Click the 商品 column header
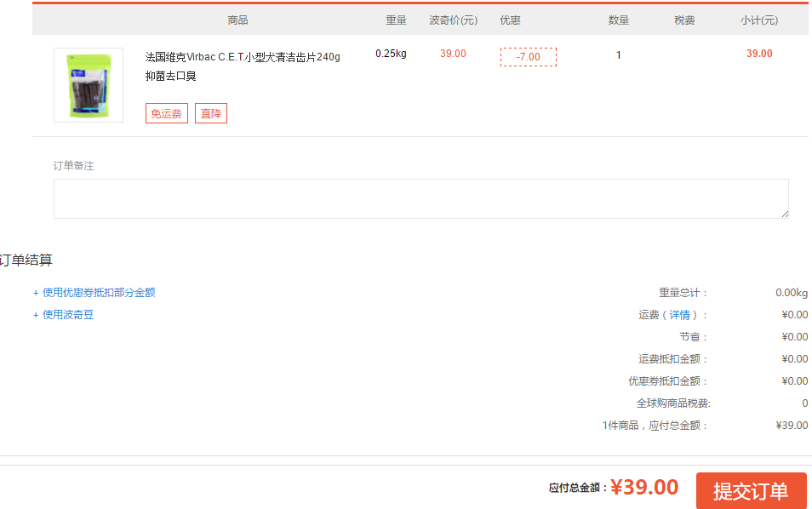This screenshot has height=509, width=812. point(238,20)
